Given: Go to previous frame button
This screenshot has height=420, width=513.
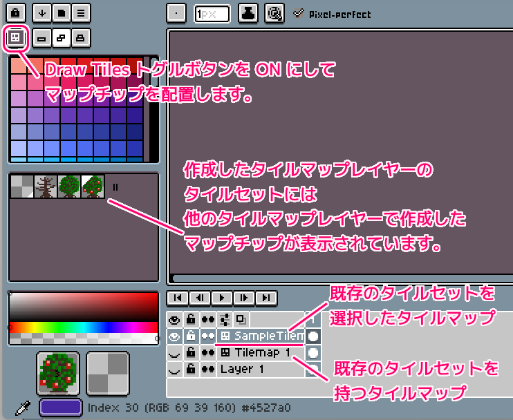Looking at the screenshot, I should [200, 298].
